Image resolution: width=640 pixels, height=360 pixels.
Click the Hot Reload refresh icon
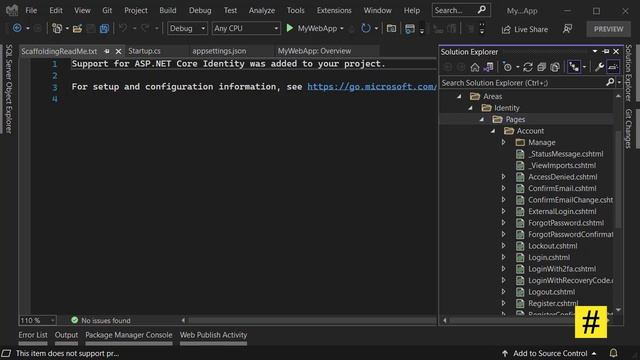tap(366, 28)
